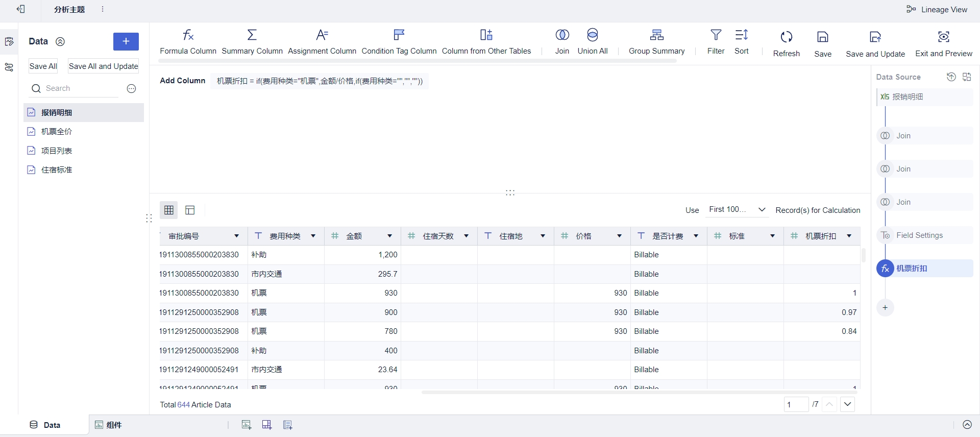Click Save and Update in toolbar
The width and height of the screenshot is (980, 437).
(875, 43)
